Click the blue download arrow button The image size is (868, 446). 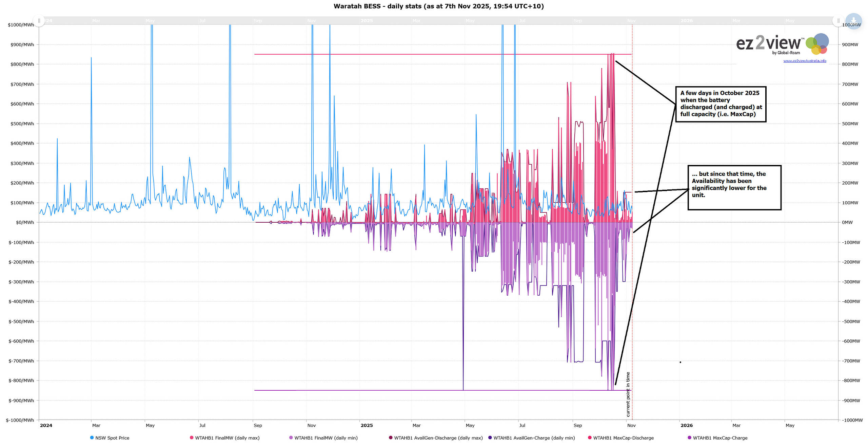click(x=853, y=21)
